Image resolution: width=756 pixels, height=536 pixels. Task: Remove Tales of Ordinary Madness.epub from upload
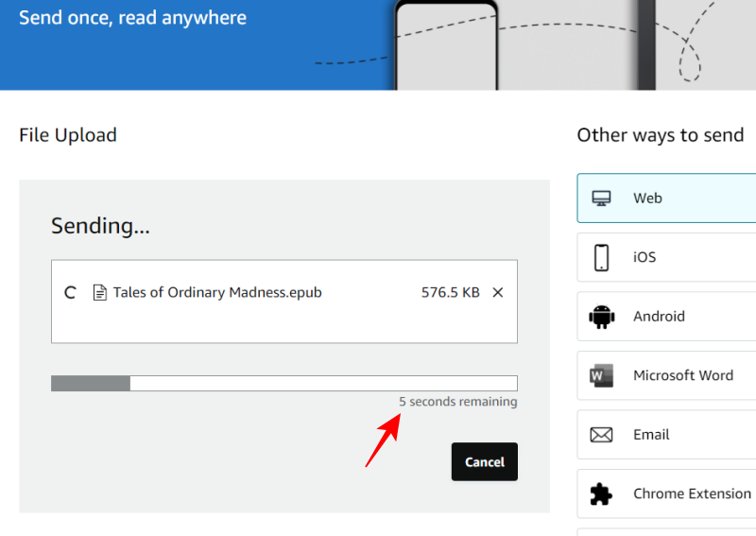(498, 292)
